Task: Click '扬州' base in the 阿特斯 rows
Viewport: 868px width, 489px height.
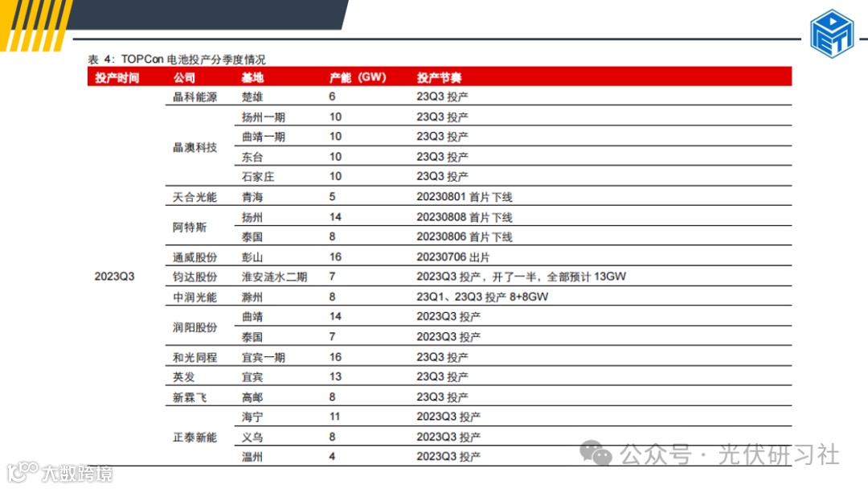Action: tap(252, 218)
